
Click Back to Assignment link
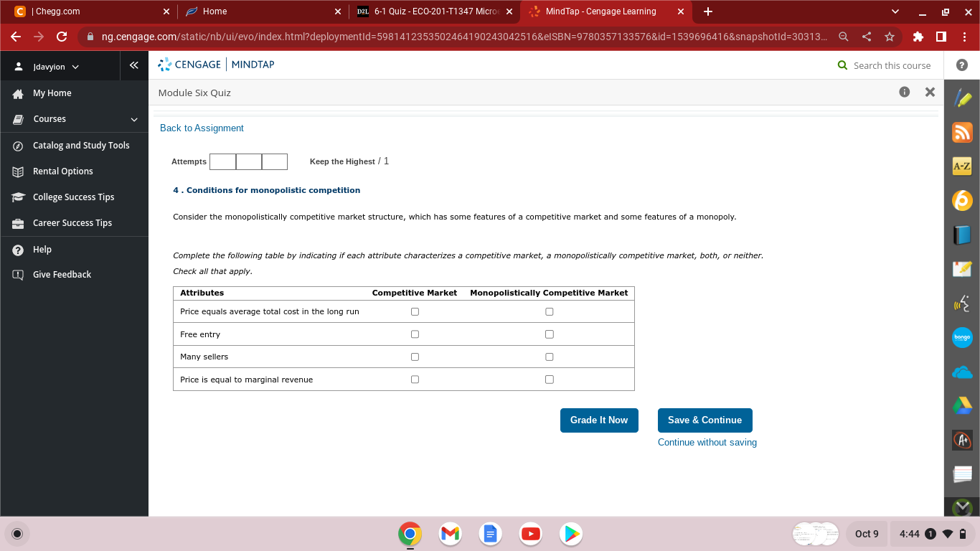click(202, 128)
